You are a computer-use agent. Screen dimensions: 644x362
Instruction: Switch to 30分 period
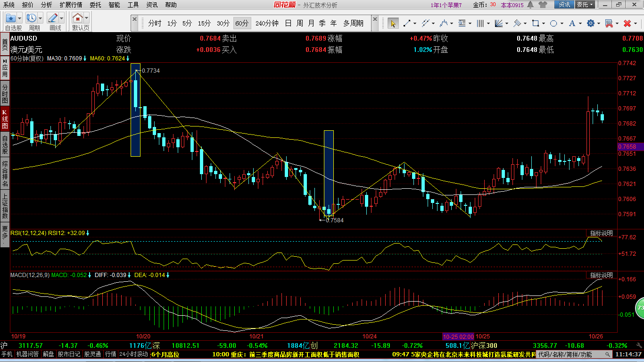[223, 23]
